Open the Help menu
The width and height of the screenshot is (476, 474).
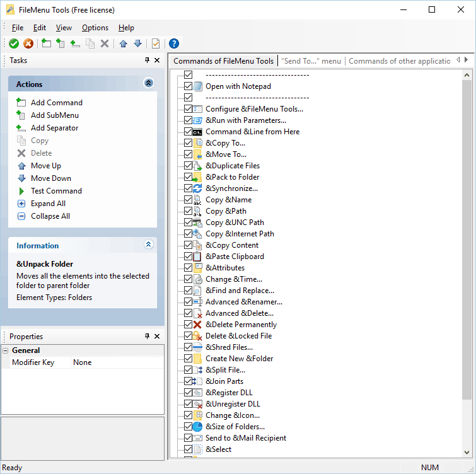(x=126, y=28)
